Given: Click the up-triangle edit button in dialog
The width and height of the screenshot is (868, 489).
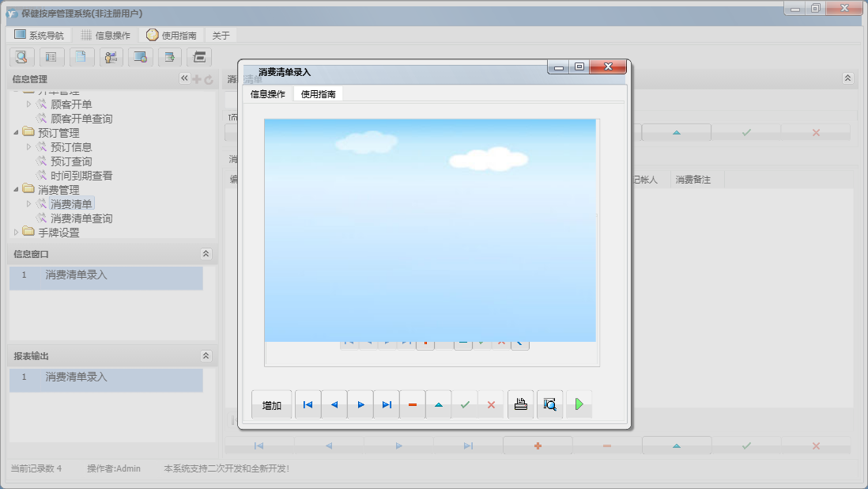Looking at the screenshot, I should 439,404.
